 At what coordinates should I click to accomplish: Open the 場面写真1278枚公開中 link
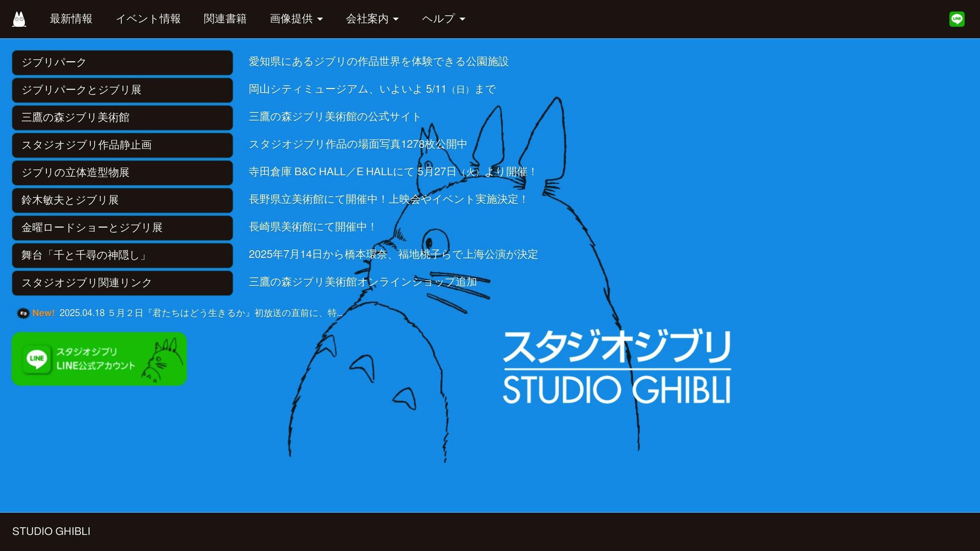tap(358, 144)
